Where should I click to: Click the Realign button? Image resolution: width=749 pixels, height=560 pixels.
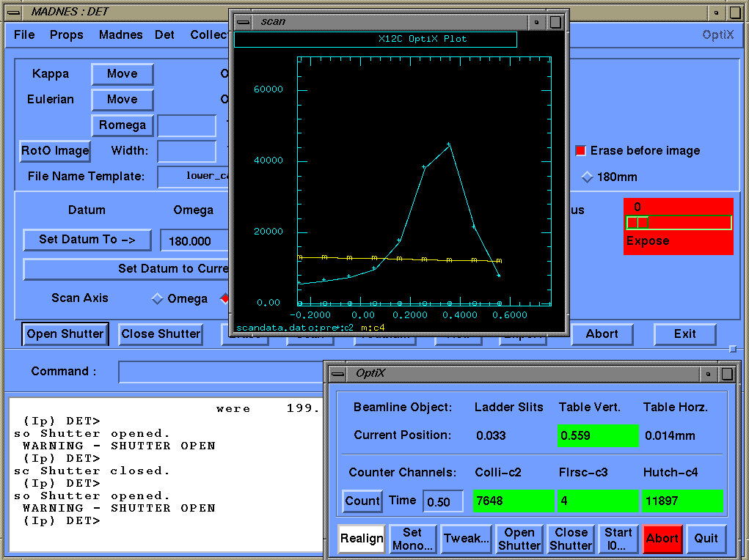point(362,539)
